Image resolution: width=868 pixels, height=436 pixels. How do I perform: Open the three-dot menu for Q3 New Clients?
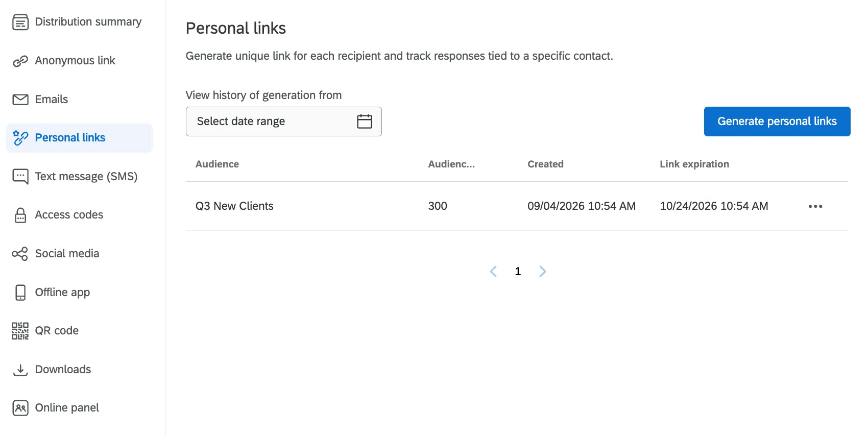point(815,206)
